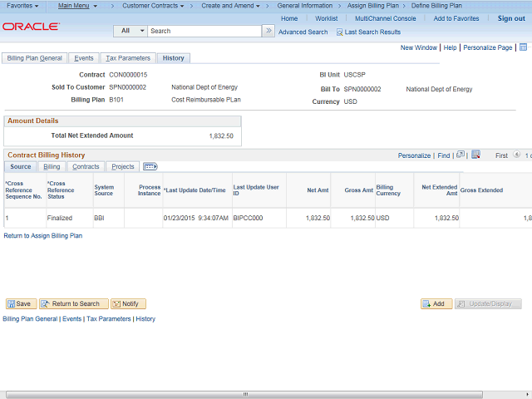Switch to the Projects grid tab
This screenshot has height=399, width=532.
tap(123, 166)
